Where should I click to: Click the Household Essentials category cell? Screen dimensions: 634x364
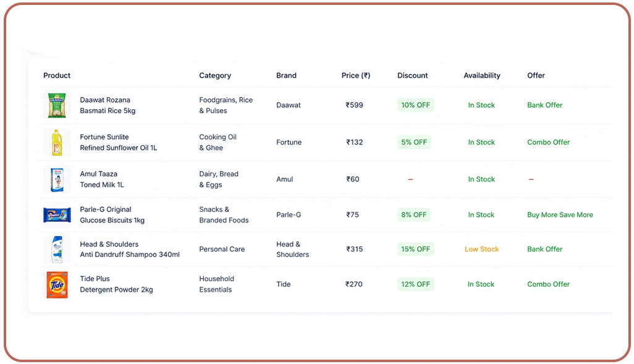[217, 284]
